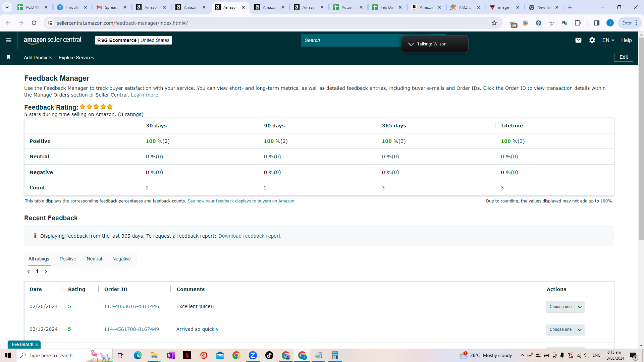644x362 pixels.
Task: Go to previous feedback page arrow
Action: [29, 271]
